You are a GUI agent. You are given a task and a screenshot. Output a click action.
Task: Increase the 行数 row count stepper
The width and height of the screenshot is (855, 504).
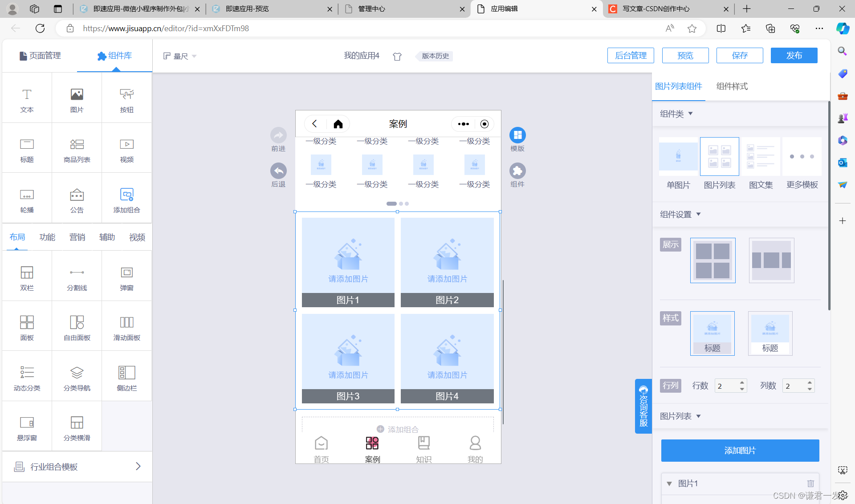[742, 382]
